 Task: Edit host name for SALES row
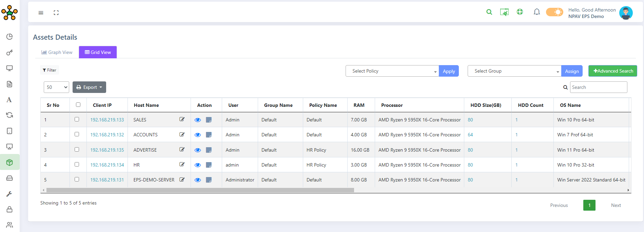pos(182,119)
